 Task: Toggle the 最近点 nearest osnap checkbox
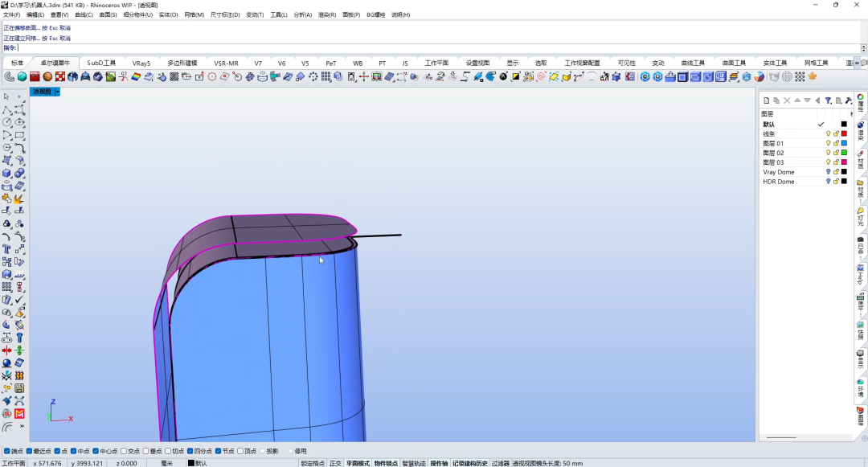coord(30,452)
